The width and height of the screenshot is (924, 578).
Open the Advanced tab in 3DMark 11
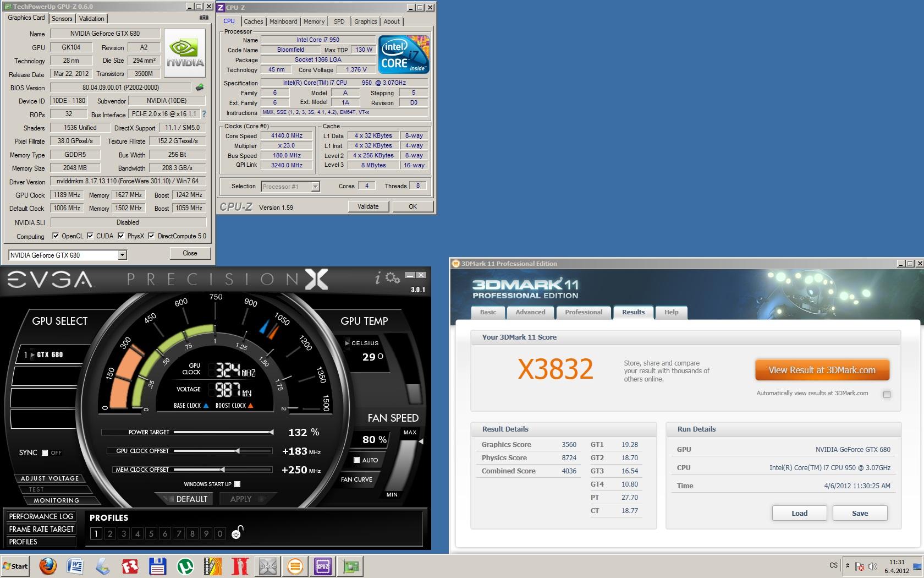(530, 312)
